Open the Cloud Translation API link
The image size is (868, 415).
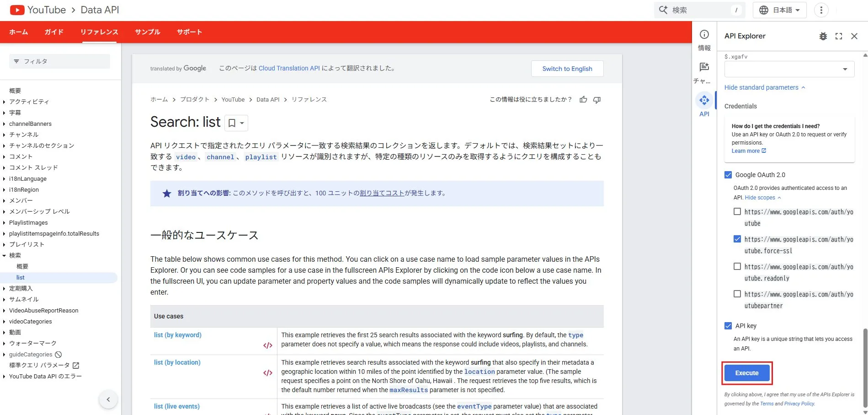pos(289,68)
